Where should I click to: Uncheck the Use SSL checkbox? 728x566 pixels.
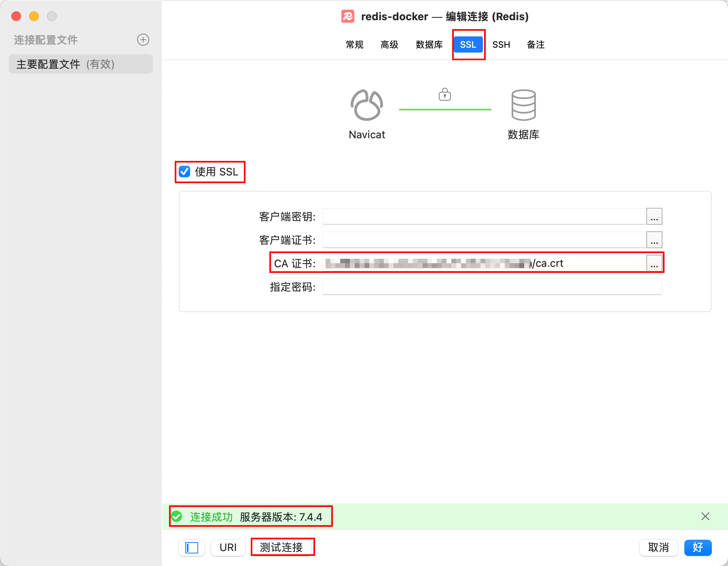184,172
